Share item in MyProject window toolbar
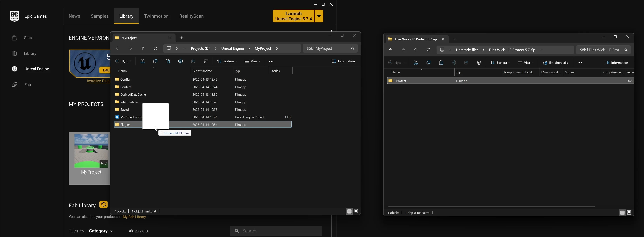The height and width of the screenshot is (237, 644). click(x=193, y=61)
